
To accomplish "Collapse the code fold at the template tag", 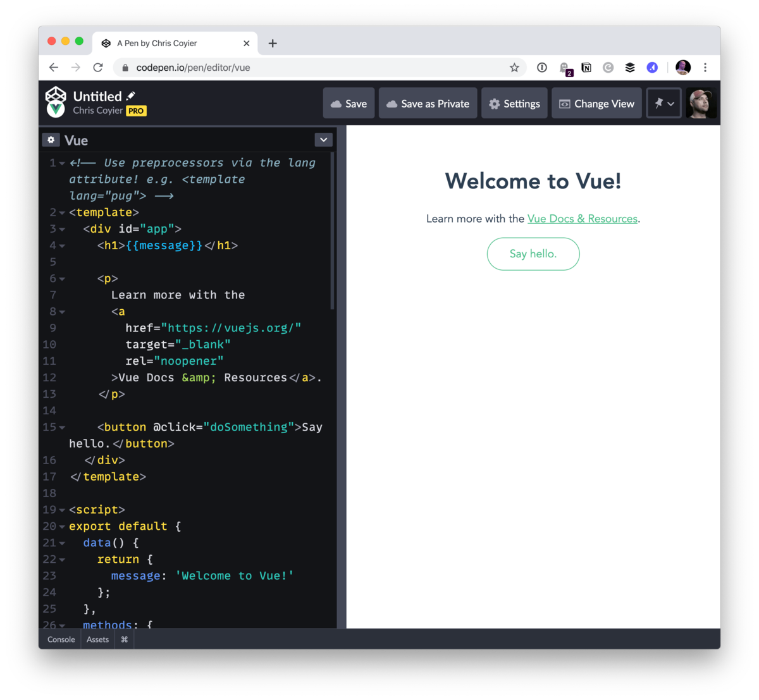I will pyautogui.click(x=61, y=212).
